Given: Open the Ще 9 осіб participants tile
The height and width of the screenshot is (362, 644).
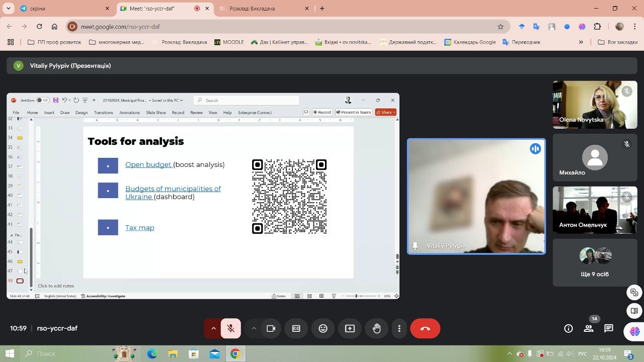Looking at the screenshot, I should (x=595, y=262).
